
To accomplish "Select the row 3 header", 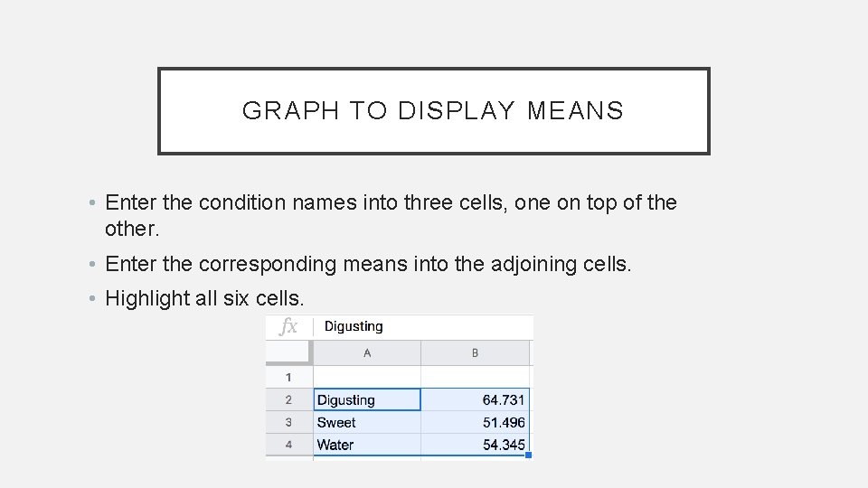I will [288, 422].
